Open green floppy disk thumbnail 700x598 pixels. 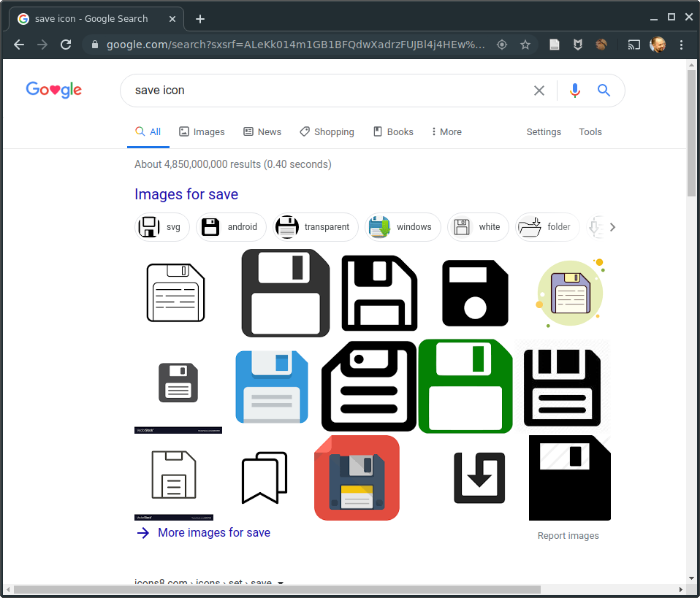pyautogui.click(x=465, y=386)
